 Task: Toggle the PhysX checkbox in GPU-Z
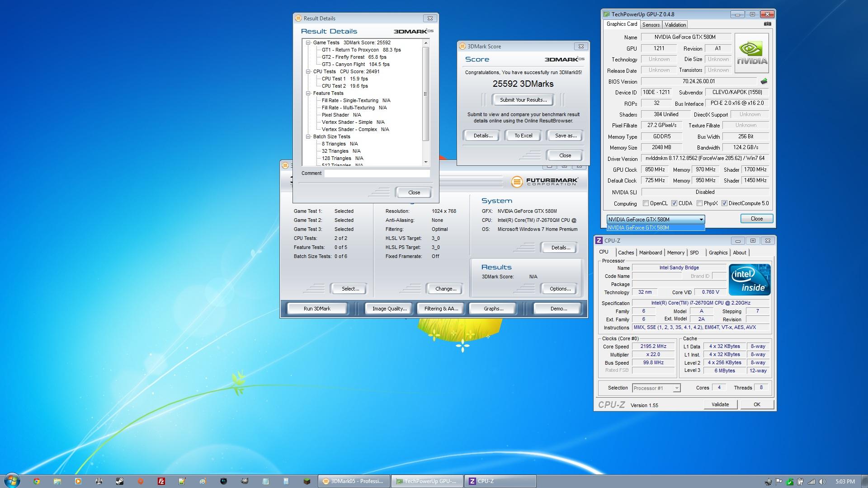699,203
